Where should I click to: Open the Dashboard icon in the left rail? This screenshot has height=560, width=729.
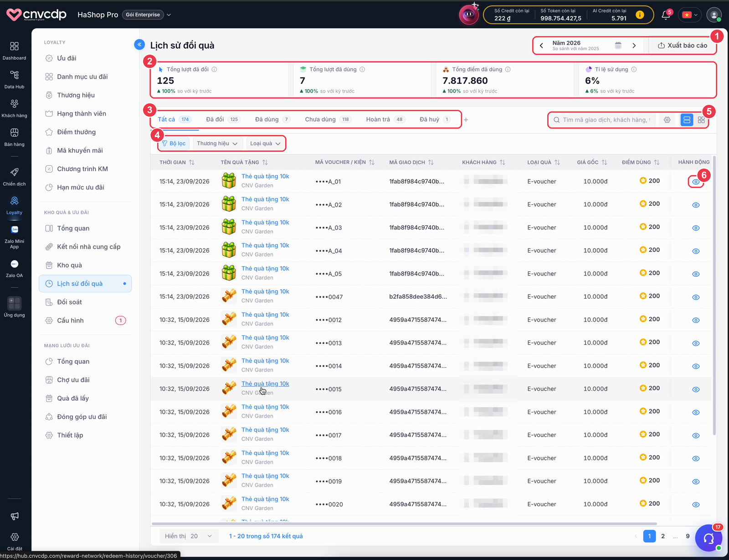click(14, 46)
